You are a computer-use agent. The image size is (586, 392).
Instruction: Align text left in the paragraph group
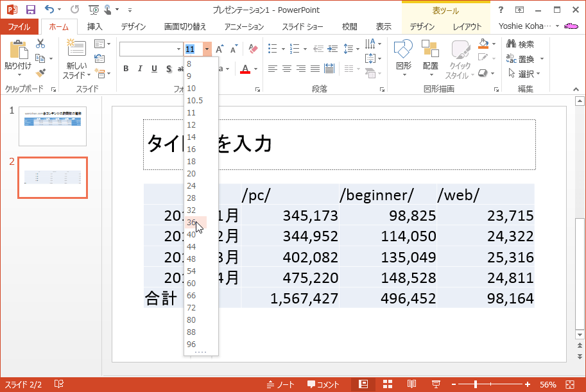click(x=272, y=69)
